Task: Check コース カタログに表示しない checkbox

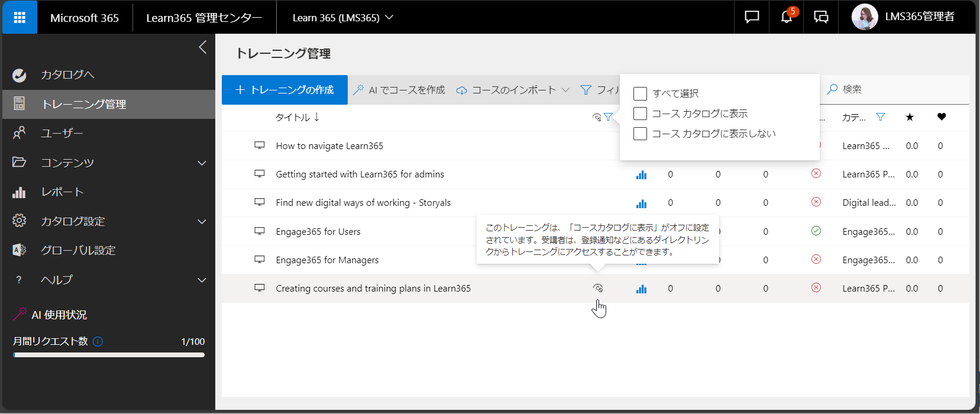Action: [640, 134]
